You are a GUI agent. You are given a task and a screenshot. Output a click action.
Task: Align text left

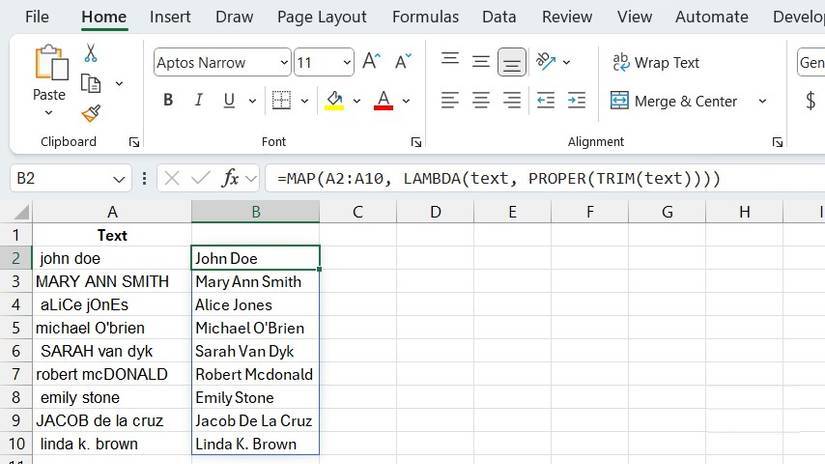pyautogui.click(x=450, y=100)
